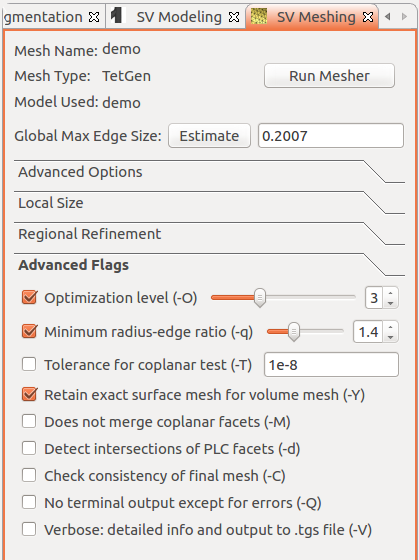Enable Check consistency of final mesh (-C)

tap(29, 475)
